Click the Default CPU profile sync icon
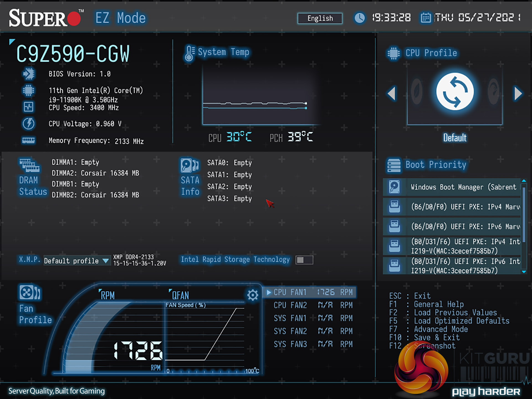This screenshot has height=399, width=532. [x=455, y=92]
